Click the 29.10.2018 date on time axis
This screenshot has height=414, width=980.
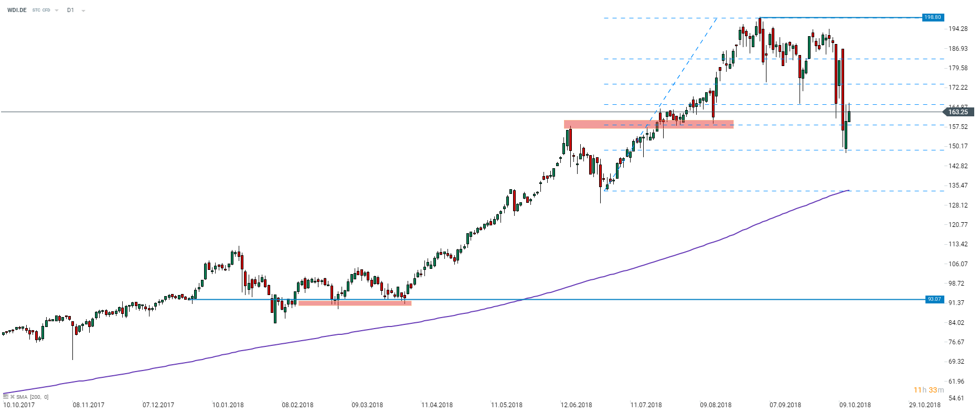click(924, 405)
